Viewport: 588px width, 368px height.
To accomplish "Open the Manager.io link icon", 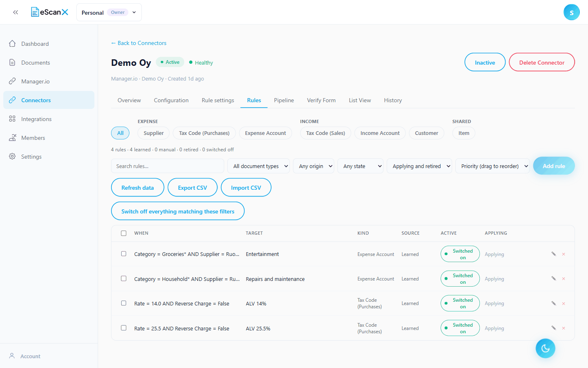I will 12,81.
